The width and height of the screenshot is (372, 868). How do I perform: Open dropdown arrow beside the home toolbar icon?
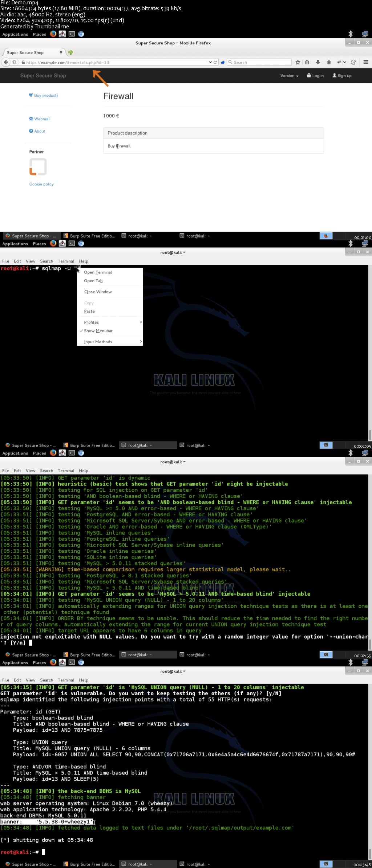coord(344,62)
